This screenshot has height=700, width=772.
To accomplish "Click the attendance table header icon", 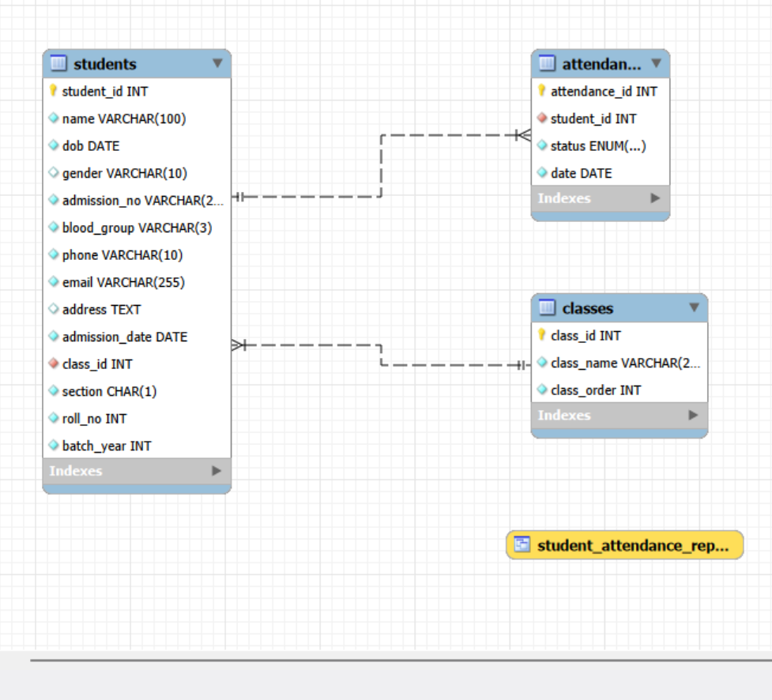I will (x=547, y=63).
